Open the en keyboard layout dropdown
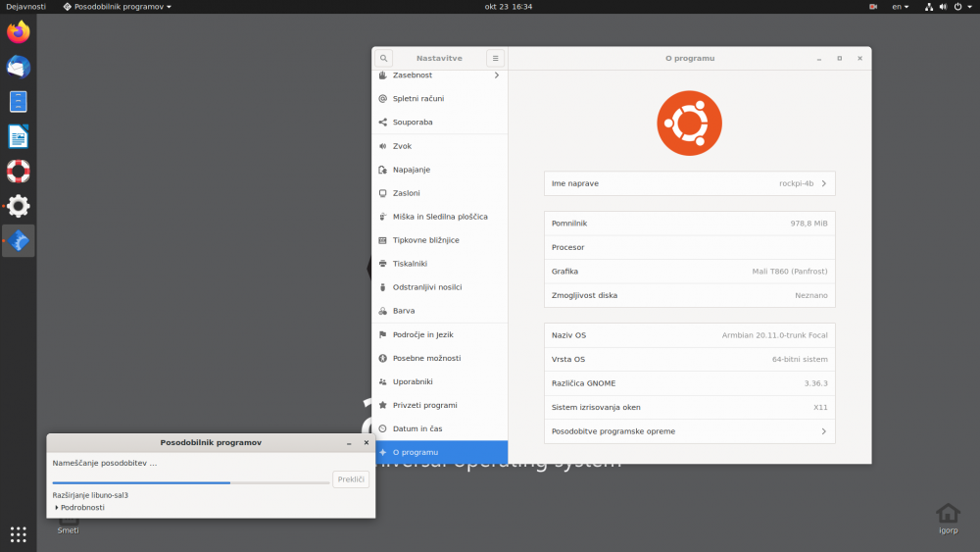The image size is (980, 552). pyautogui.click(x=900, y=7)
